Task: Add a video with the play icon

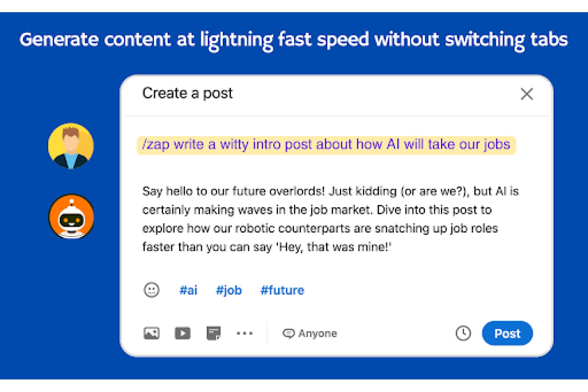Action: pyautogui.click(x=182, y=333)
